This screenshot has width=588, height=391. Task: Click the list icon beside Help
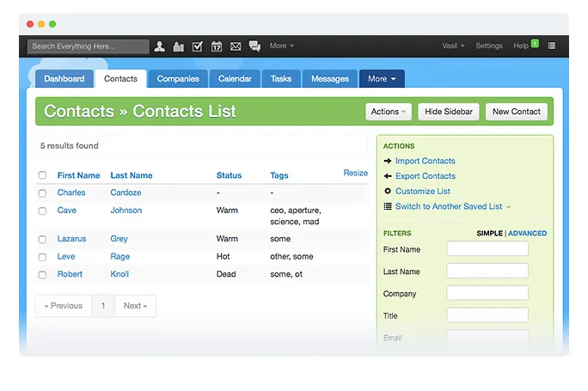(551, 46)
